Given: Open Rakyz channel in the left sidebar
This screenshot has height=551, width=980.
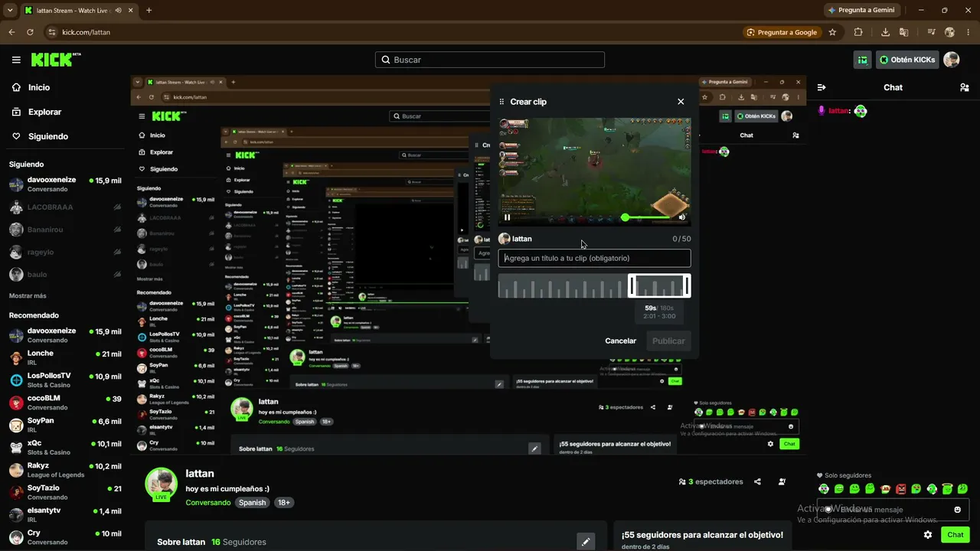Looking at the screenshot, I should (65, 469).
